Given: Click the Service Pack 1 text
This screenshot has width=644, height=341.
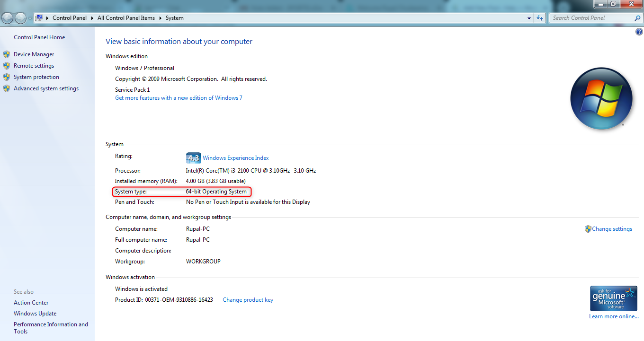Looking at the screenshot, I should tap(132, 90).
